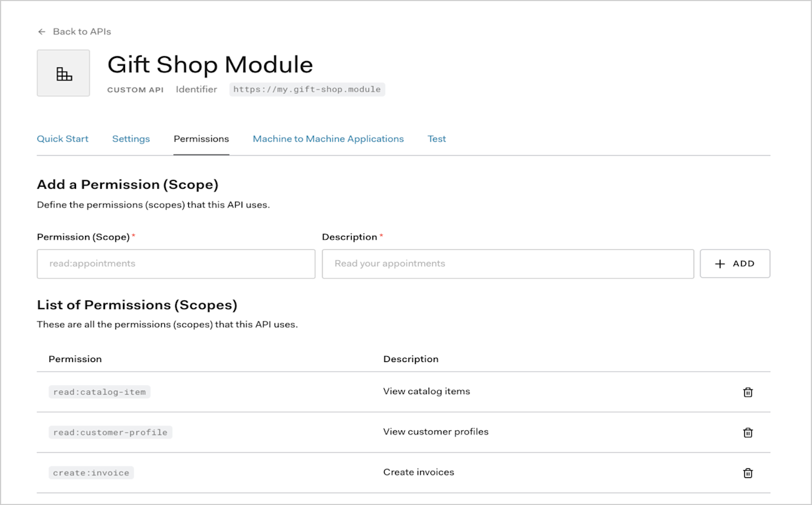Image resolution: width=812 pixels, height=505 pixels.
Task: Click the Gift Shop Module logo icon
Action: pos(63,72)
